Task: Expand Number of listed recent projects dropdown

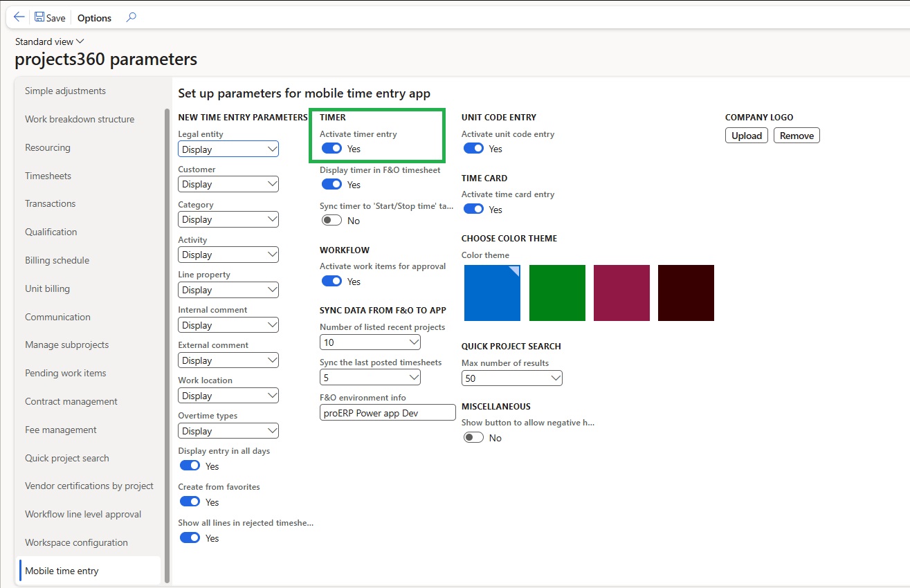Action: [370, 342]
